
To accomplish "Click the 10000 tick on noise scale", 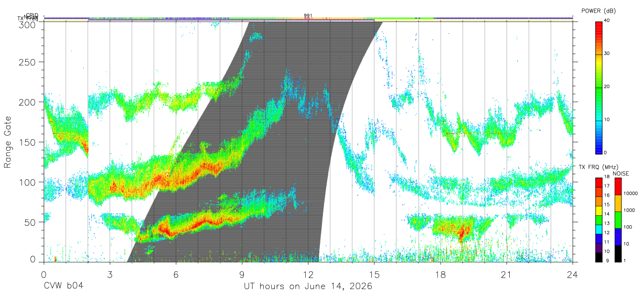I will pos(630,193).
